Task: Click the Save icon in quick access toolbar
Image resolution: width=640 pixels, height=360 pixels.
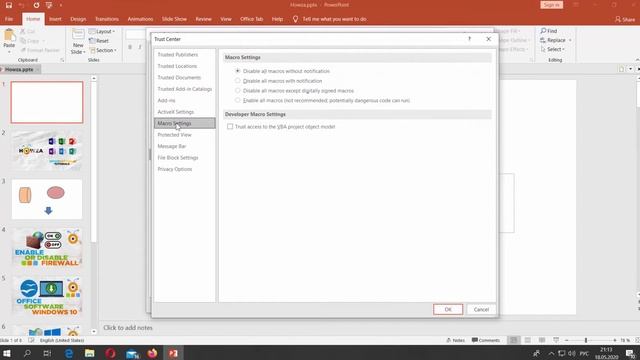Action: point(9,5)
